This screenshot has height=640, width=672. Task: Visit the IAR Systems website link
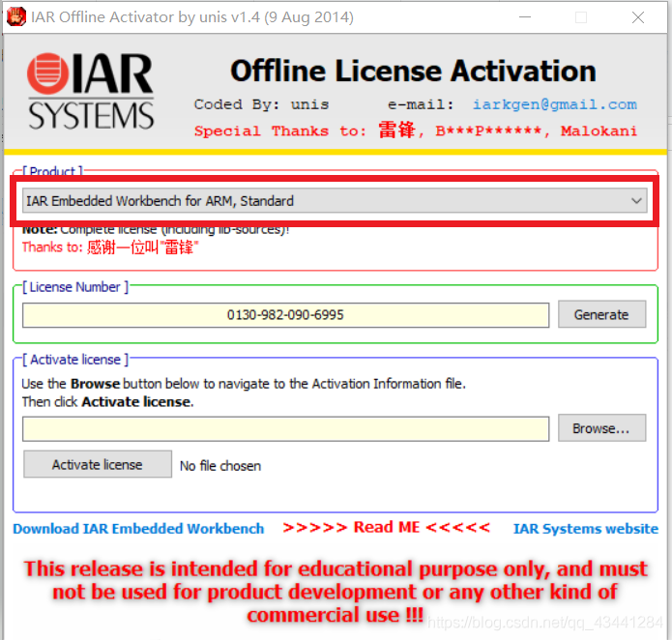(585, 529)
